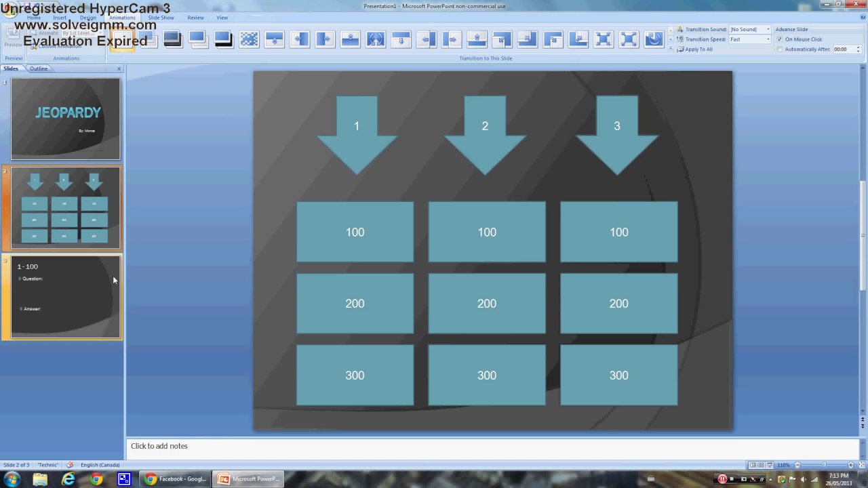Select the JEOPARDY title slide thumbnail

tap(66, 119)
